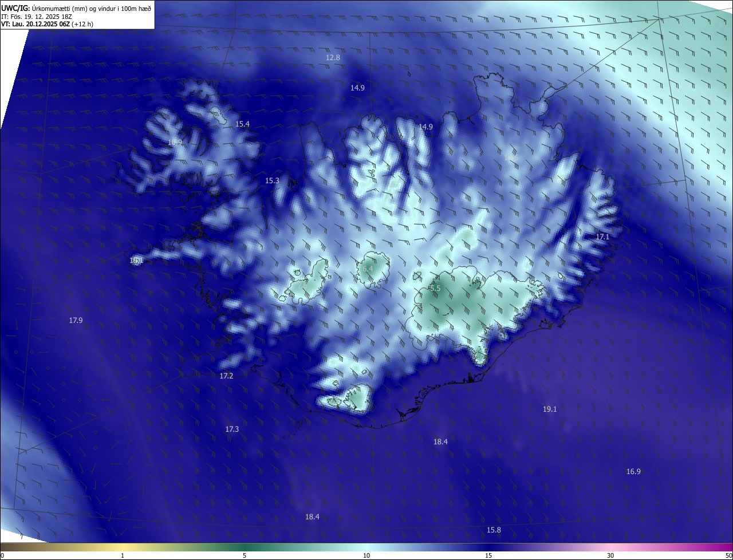Click the 30 tick on the colour scale
Viewport: 733px width, 560px height.
(610, 556)
